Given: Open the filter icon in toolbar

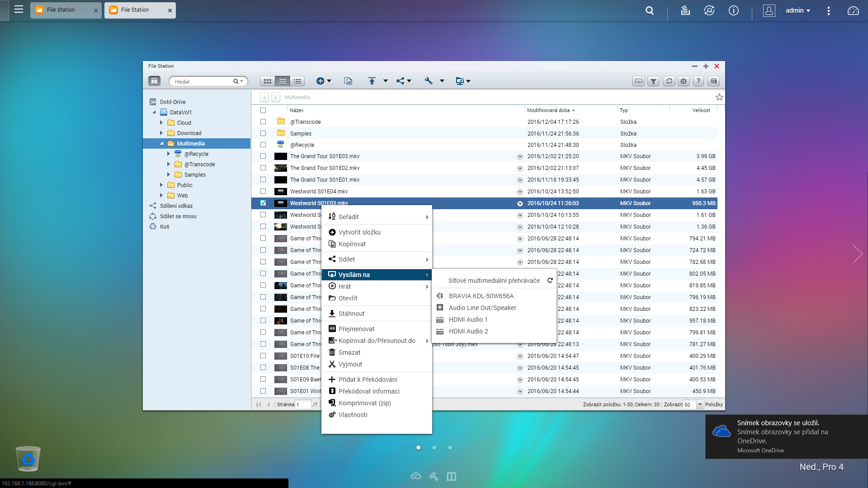Looking at the screenshot, I should click(x=653, y=81).
